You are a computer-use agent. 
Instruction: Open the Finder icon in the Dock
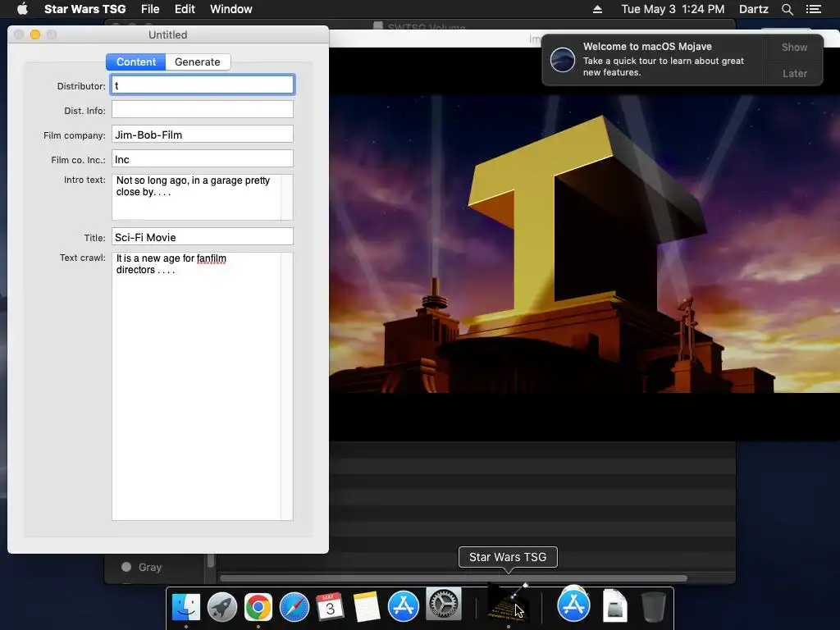coord(186,607)
